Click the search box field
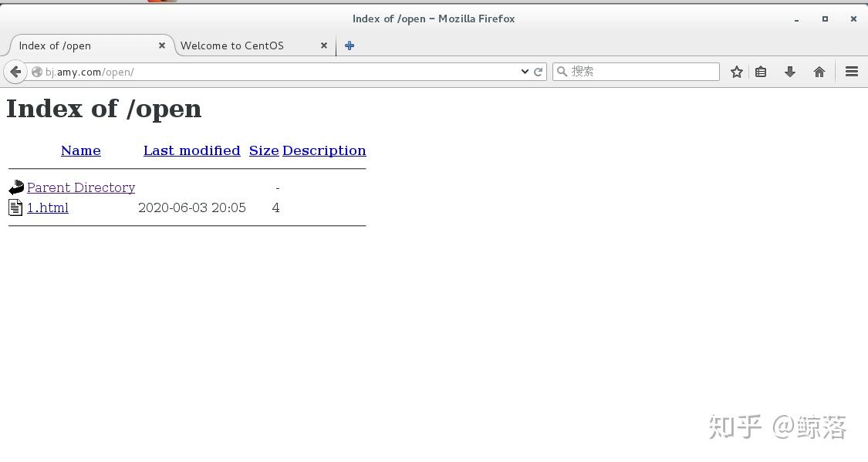868x462 pixels. (x=636, y=72)
